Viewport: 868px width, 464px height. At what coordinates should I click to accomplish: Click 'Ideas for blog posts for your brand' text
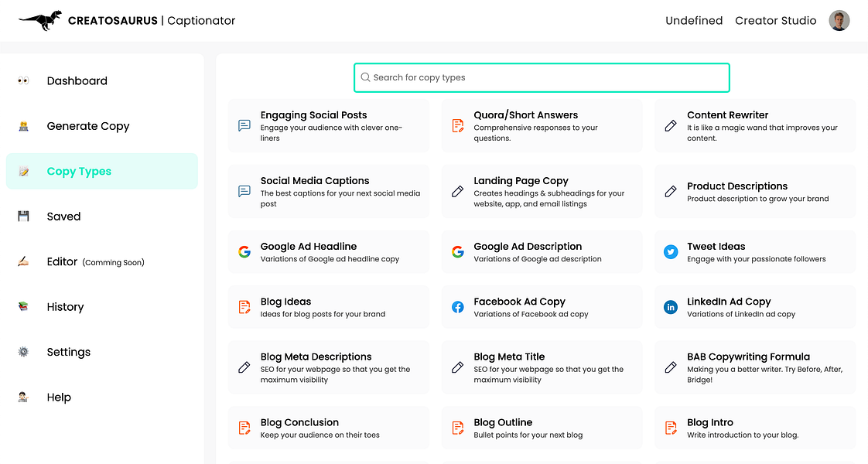323,314
